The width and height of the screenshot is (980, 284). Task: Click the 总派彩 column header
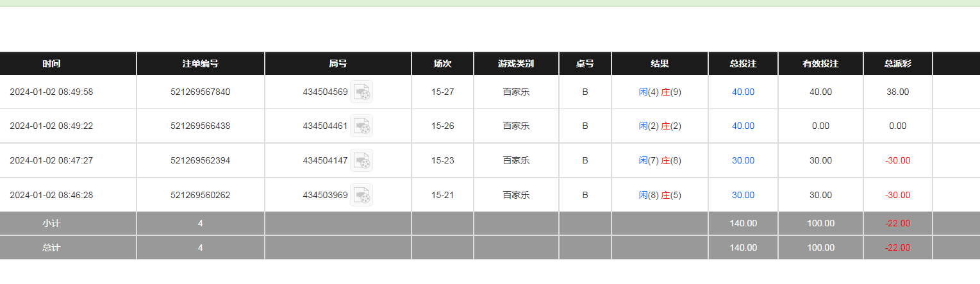click(x=898, y=63)
